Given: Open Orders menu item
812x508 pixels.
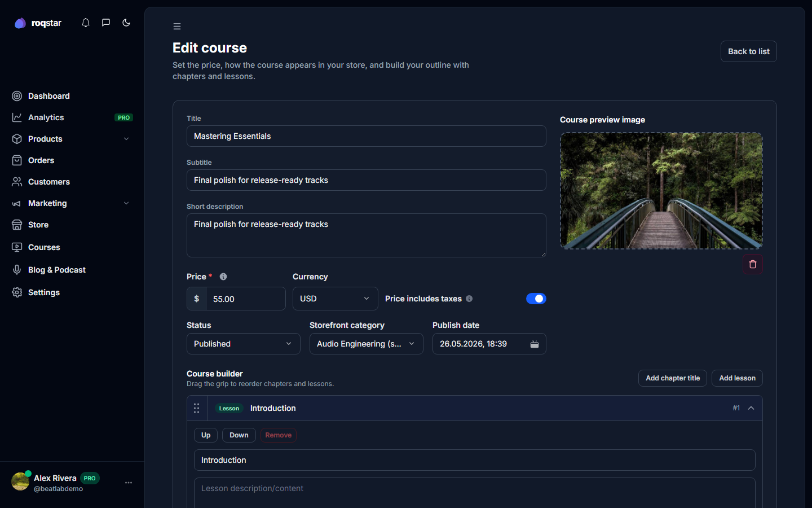Looking at the screenshot, I should 72,160.
